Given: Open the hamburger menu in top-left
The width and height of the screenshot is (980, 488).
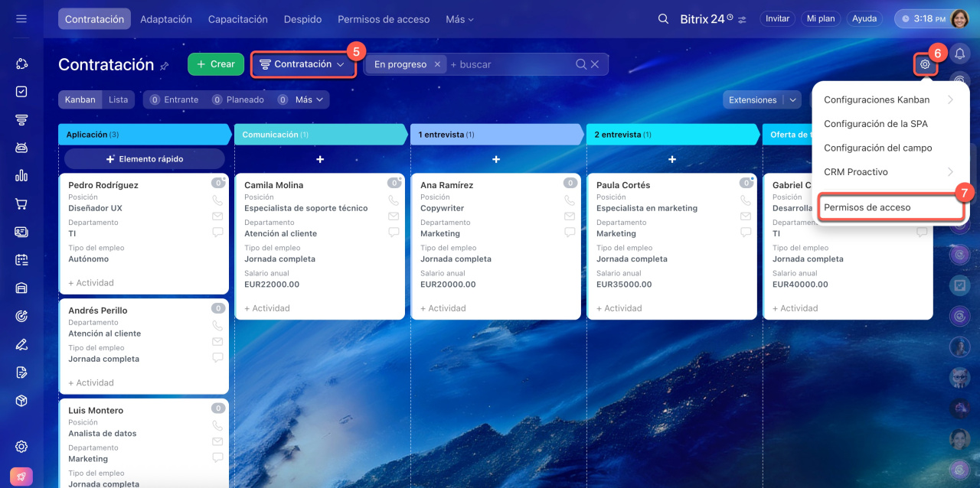Looking at the screenshot, I should 21,18.
